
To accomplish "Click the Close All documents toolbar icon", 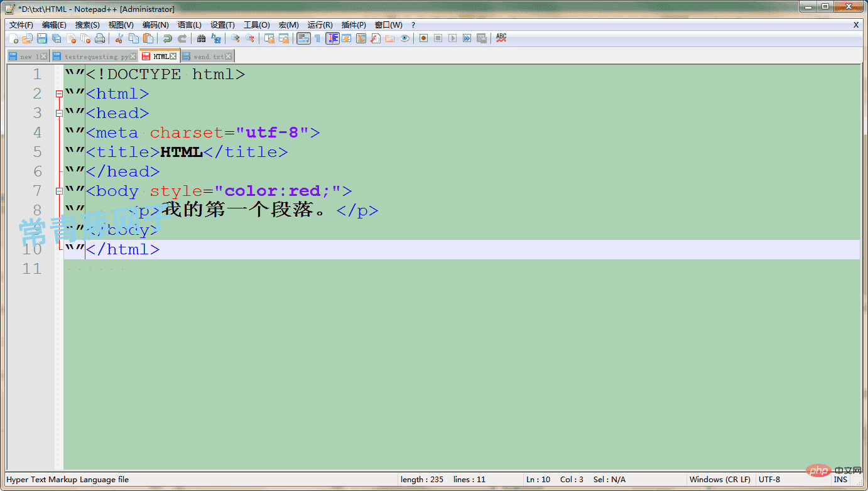I will coord(85,38).
